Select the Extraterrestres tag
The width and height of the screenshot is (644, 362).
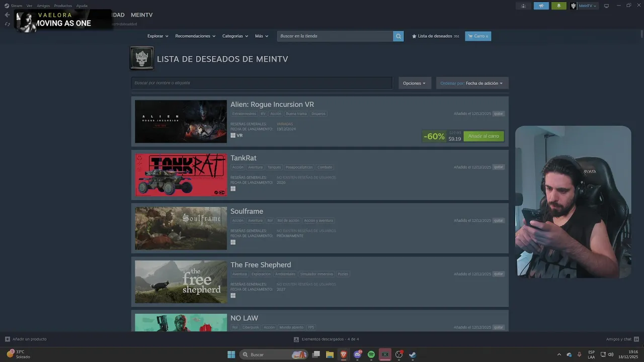click(244, 114)
